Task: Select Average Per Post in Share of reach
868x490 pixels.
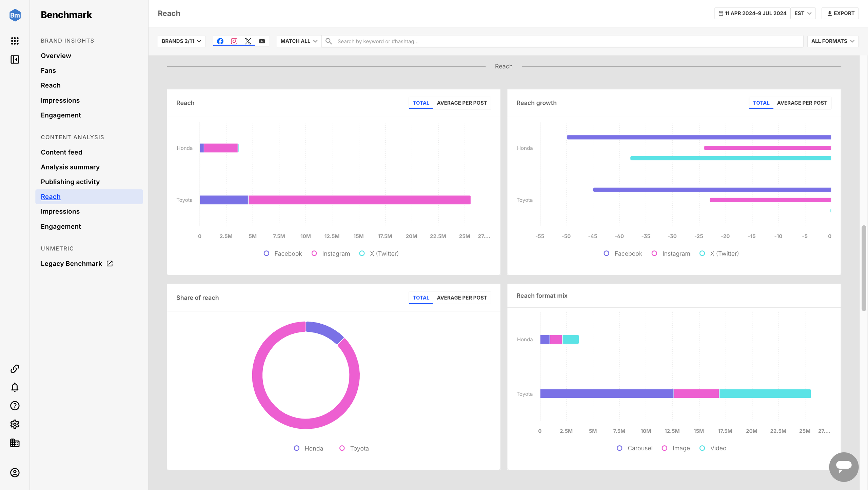Action: tap(461, 298)
